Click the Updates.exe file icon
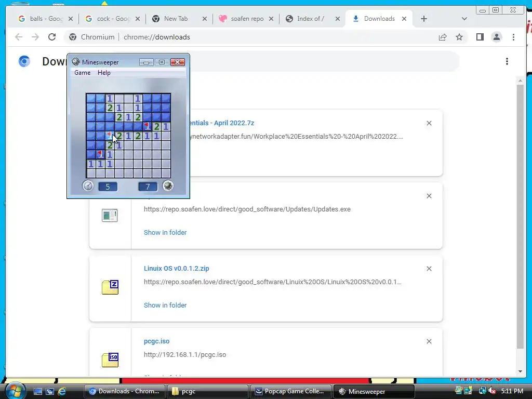532x399 pixels. coord(110,215)
